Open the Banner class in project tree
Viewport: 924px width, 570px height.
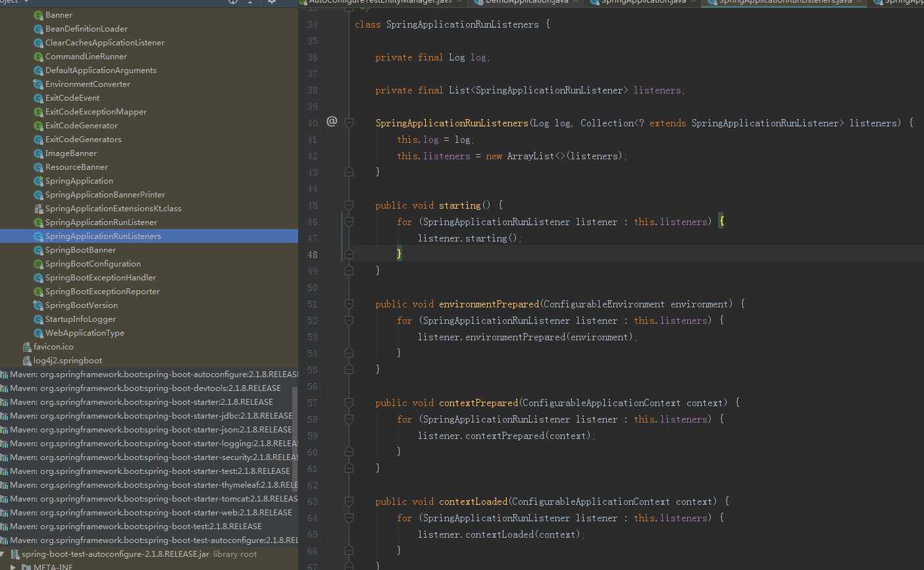[x=58, y=15]
